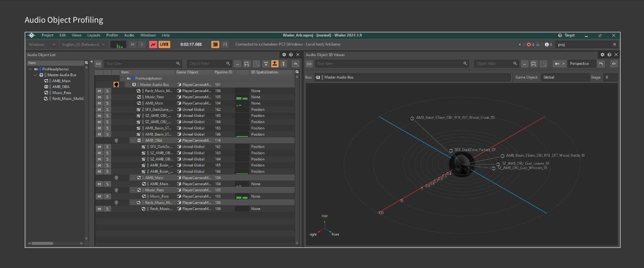The image size is (644, 268).
Task: Click the link icon in the 3D Viewer toolbar
Action: pyautogui.click(x=309, y=64)
